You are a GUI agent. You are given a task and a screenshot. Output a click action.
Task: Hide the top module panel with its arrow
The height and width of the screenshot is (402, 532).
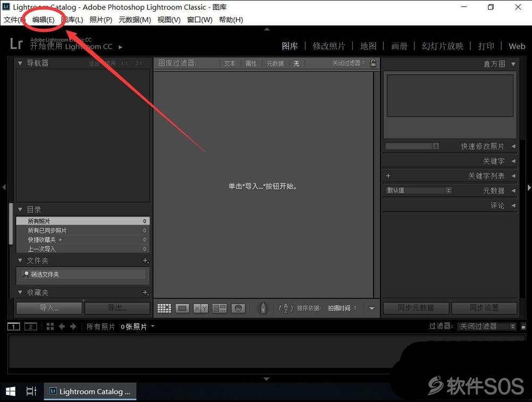tap(267, 29)
